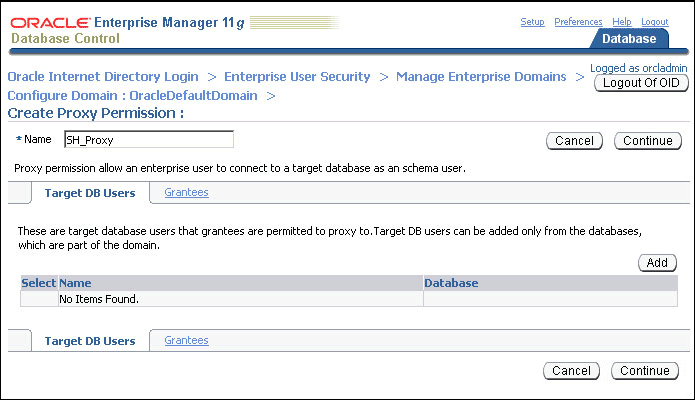
Task: Click the Continue button at page footer
Action: coord(644,371)
